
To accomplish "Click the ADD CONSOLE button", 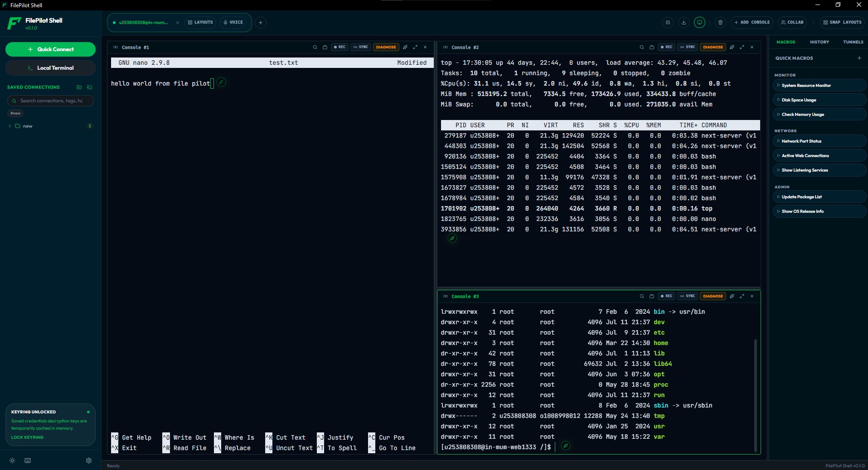I will click(x=752, y=22).
